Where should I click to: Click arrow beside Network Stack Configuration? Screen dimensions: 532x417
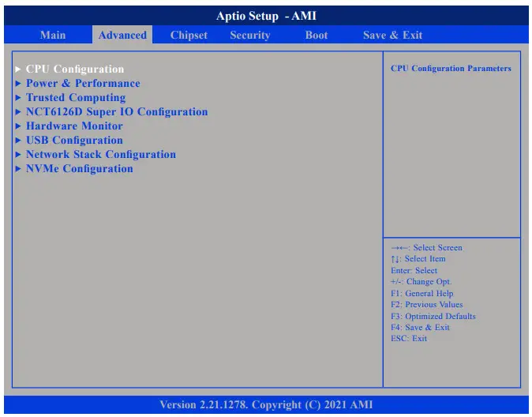(18, 155)
